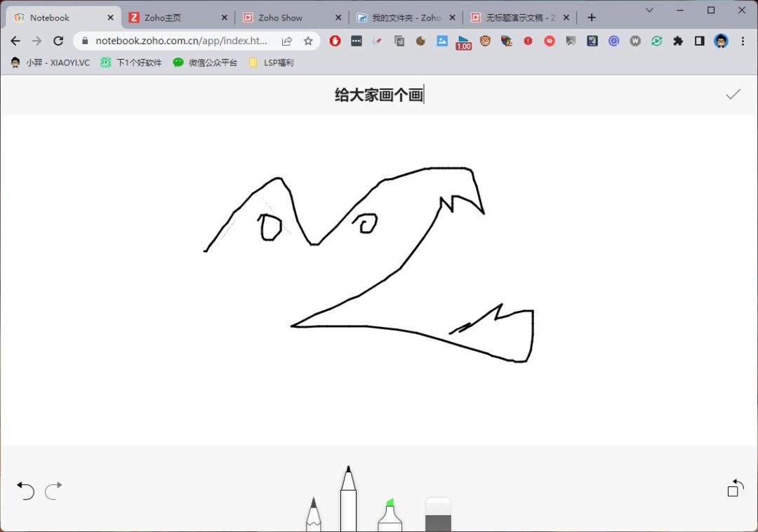This screenshot has height=532, width=758.
Task: Click the browser profile avatar
Action: click(722, 41)
